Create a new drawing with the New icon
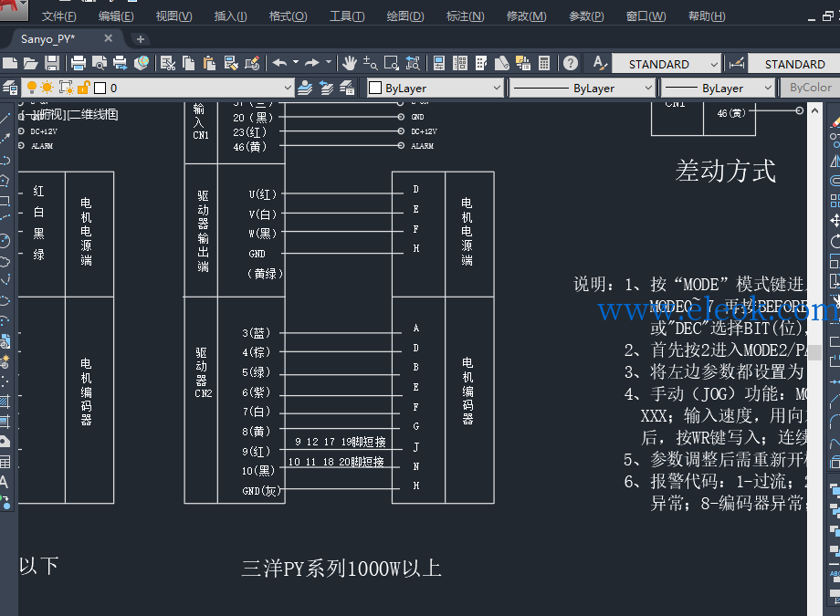Screen dimensions: 840x616 point(10,63)
